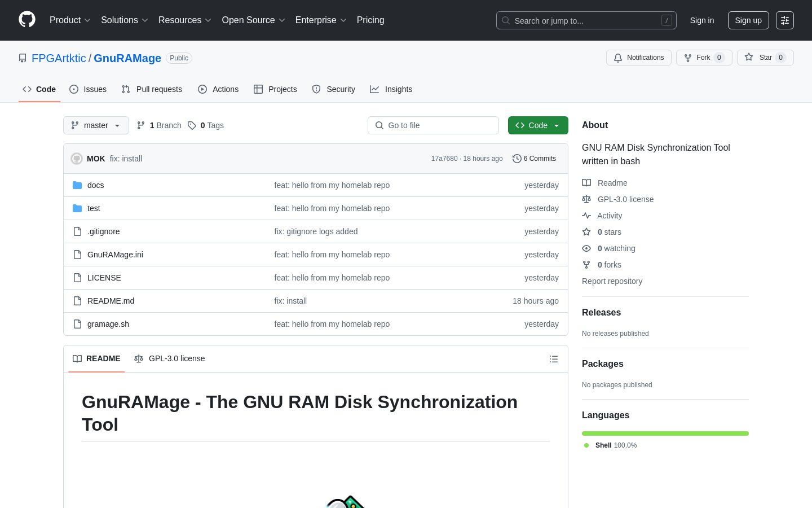Click the Fork button

704,58
